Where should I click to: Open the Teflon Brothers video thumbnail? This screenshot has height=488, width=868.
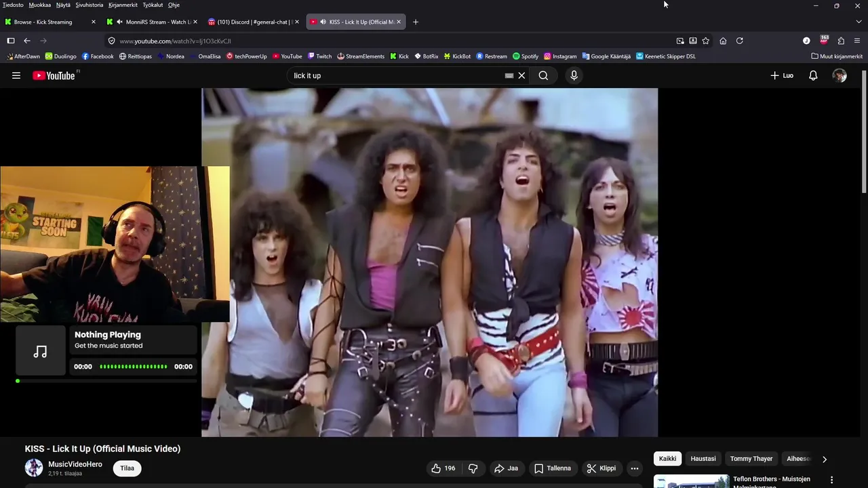pyautogui.click(x=691, y=481)
